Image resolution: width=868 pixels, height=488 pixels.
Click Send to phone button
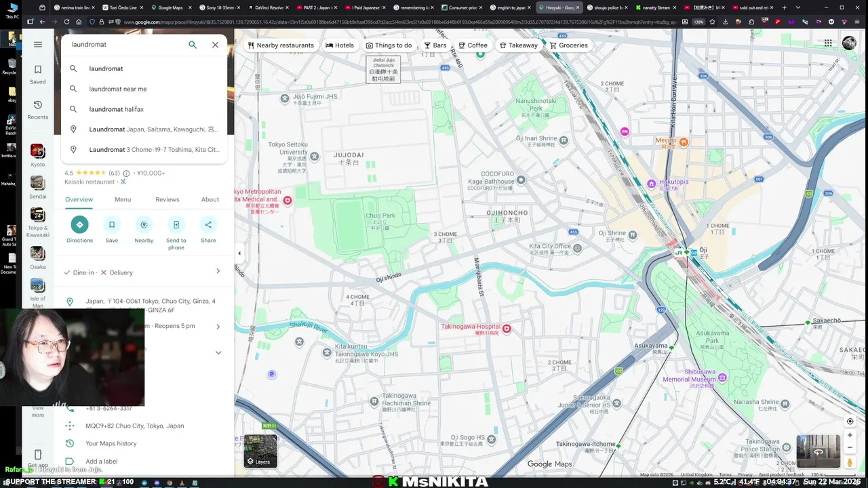tap(176, 233)
